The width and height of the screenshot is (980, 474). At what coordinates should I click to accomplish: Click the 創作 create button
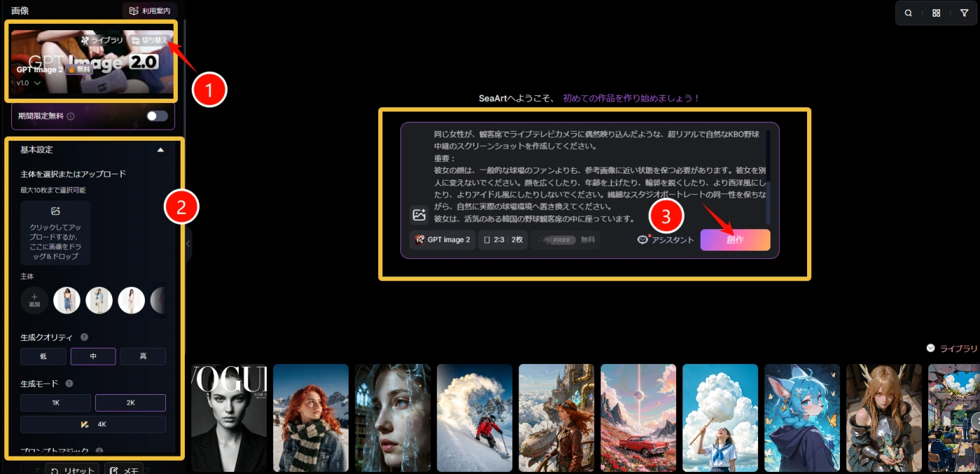(735, 239)
